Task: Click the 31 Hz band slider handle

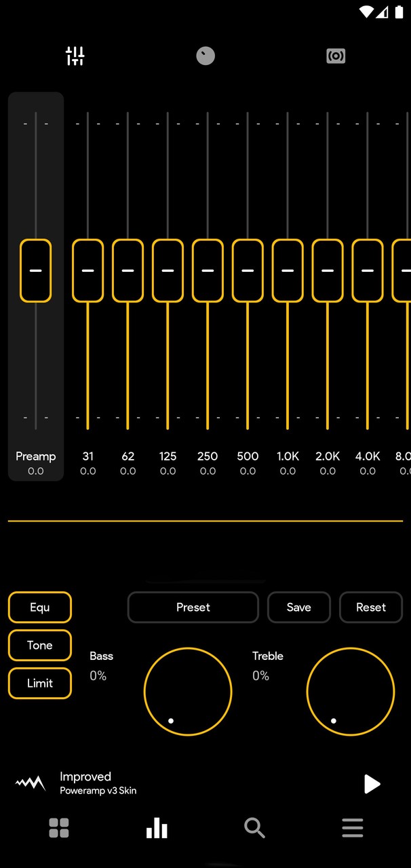Action: pos(87,271)
